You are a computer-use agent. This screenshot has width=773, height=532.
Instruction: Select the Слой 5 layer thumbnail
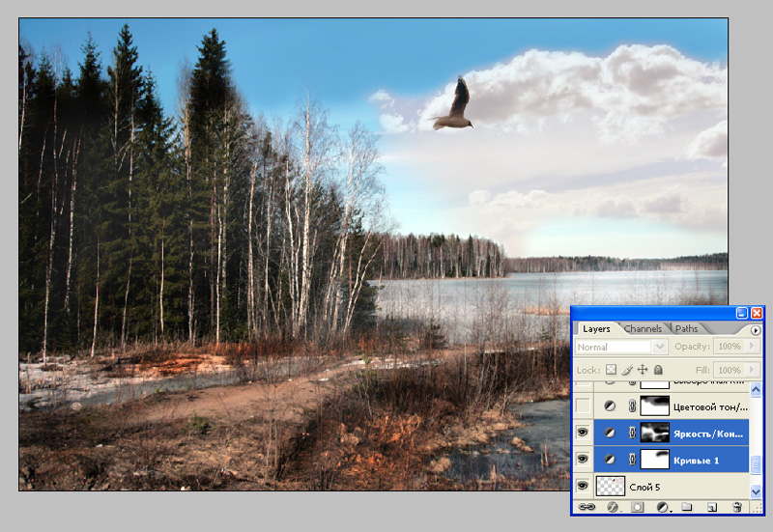click(611, 486)
